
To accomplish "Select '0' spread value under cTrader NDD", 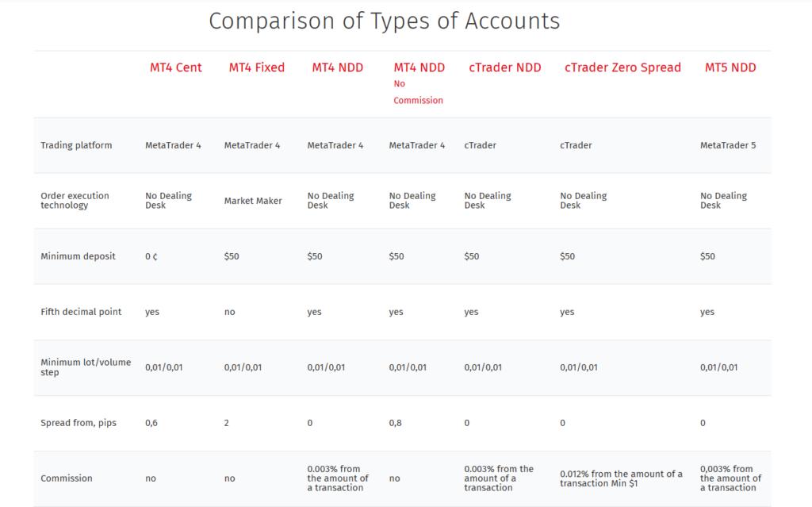I will point(466,423).
